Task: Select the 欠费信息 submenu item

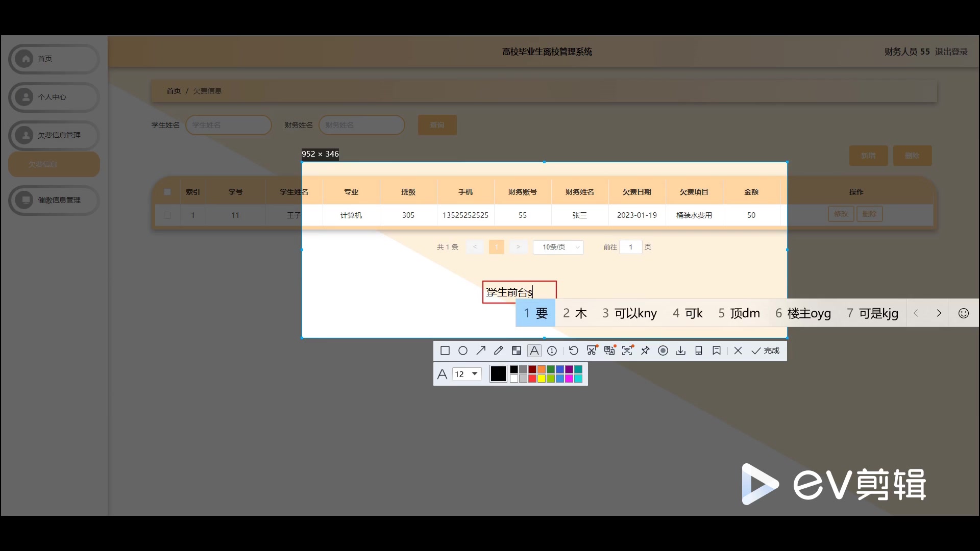Action: click(x=54, y=164)
